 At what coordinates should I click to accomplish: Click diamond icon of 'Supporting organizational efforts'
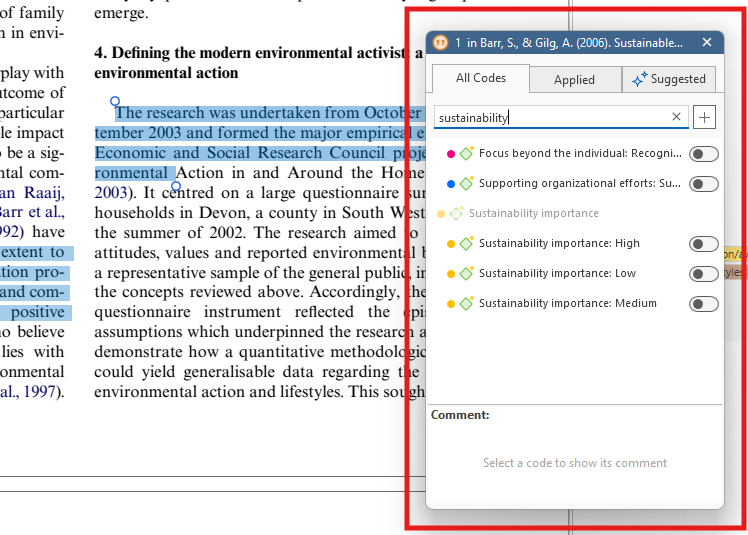point(466,184)
